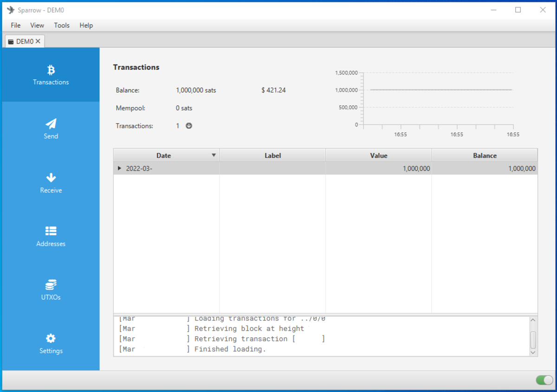
Task: Open wallet Settings gear section
Action: [x=51, y=344]
